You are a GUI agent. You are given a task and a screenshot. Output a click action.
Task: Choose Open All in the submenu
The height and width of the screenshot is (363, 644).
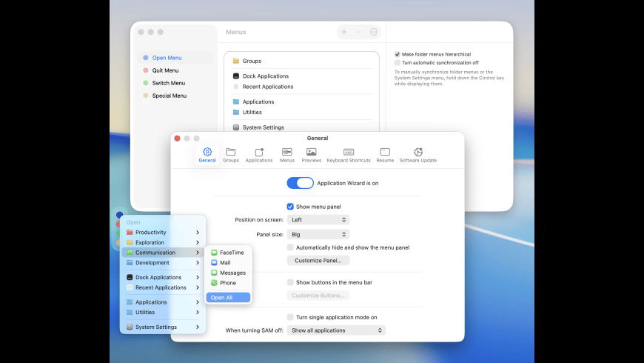pyautogui.click(x=228, y=297)
